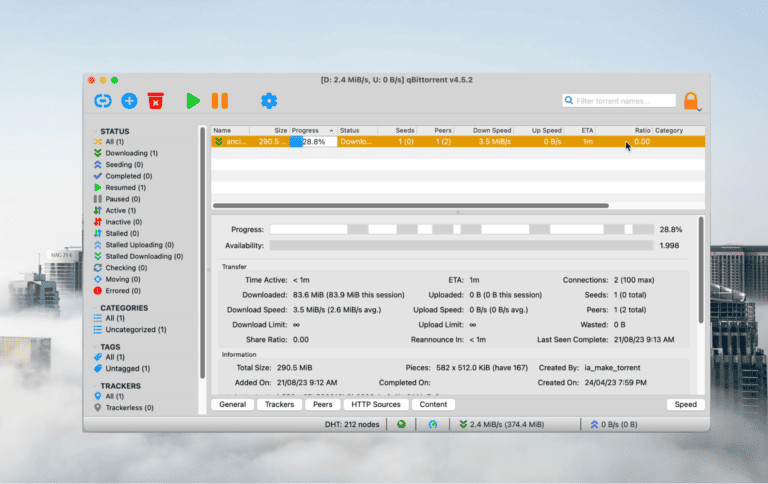Click the blue Add Torrent File button
The image size is (768, 484).
coord(129,100)
